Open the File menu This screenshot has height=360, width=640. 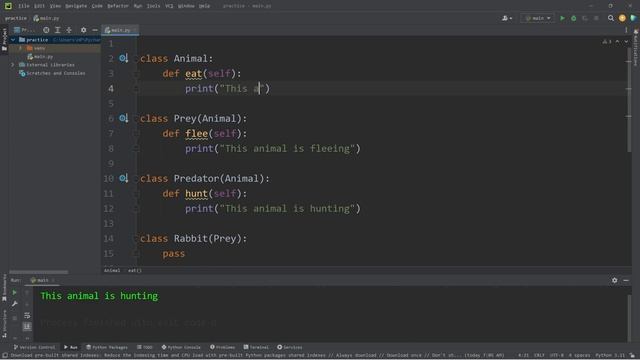(24, 6)
